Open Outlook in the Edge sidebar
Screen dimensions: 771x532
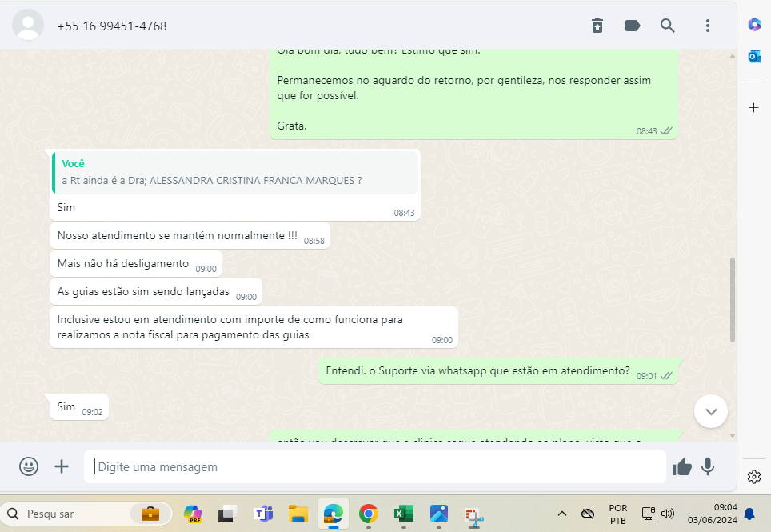[754, 57]
